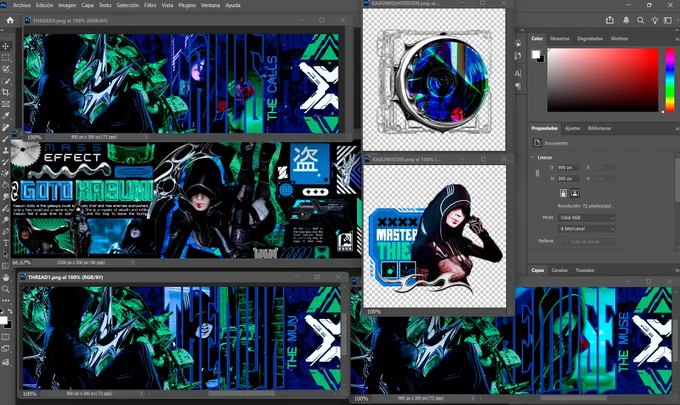This screenshot has width=680, height=405.
Task: Activate the THREAD3.png window title
Action: click(x=70, y=20)
